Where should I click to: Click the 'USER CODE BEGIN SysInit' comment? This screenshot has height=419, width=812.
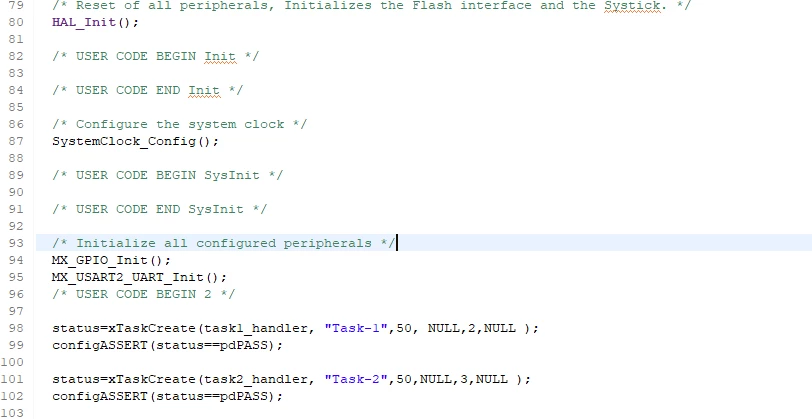coord(167,175)
